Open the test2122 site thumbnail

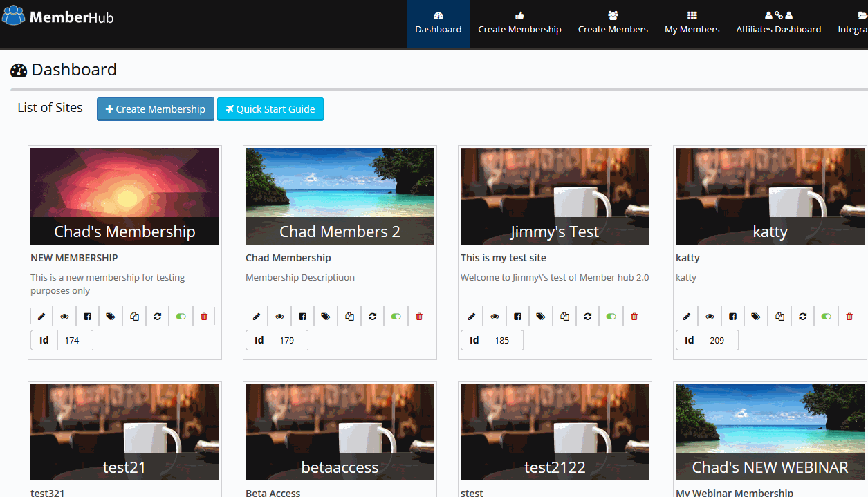[555, 432]
